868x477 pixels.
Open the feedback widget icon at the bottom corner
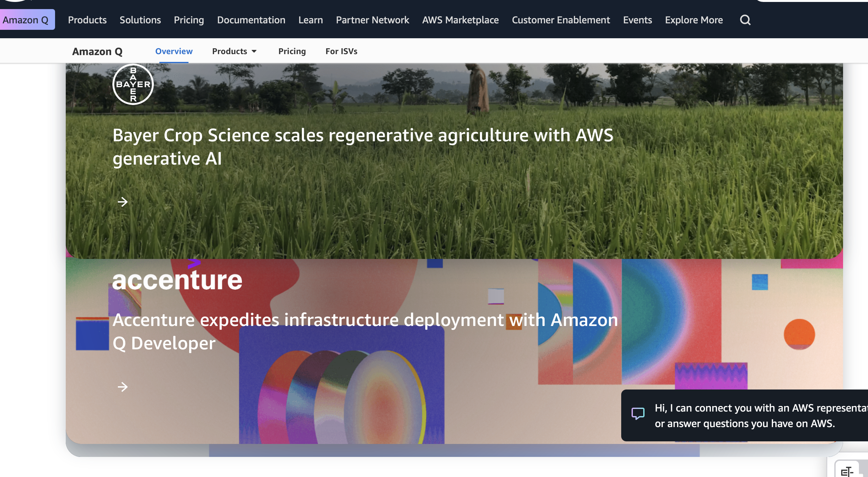[847, 471]
